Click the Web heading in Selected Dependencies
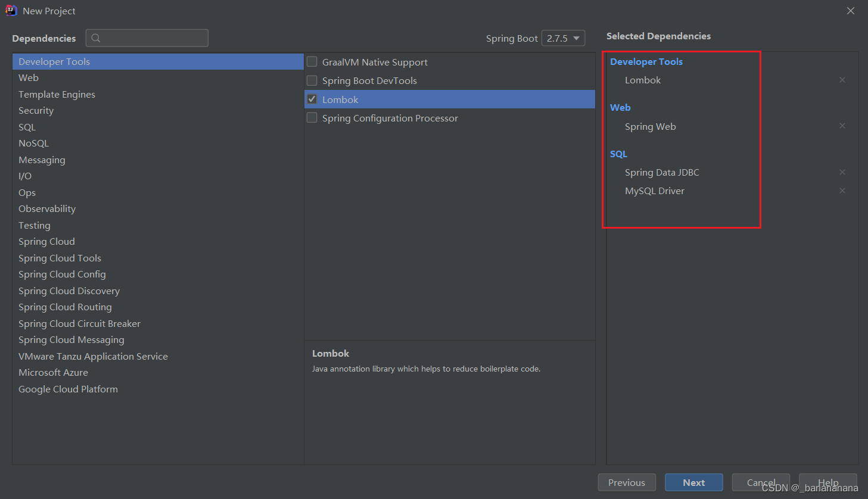The width and height of the screenshot is (868, 499). (620, 107)
